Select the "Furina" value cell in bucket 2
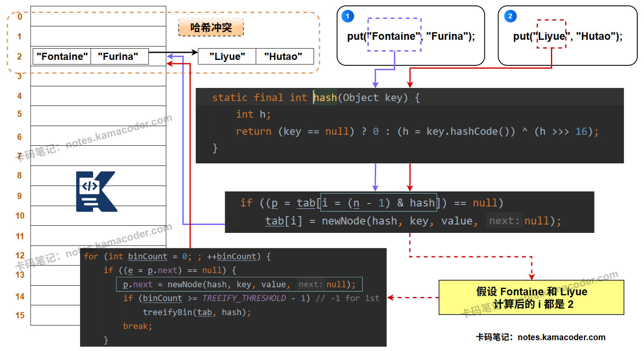 coord(118,57)
